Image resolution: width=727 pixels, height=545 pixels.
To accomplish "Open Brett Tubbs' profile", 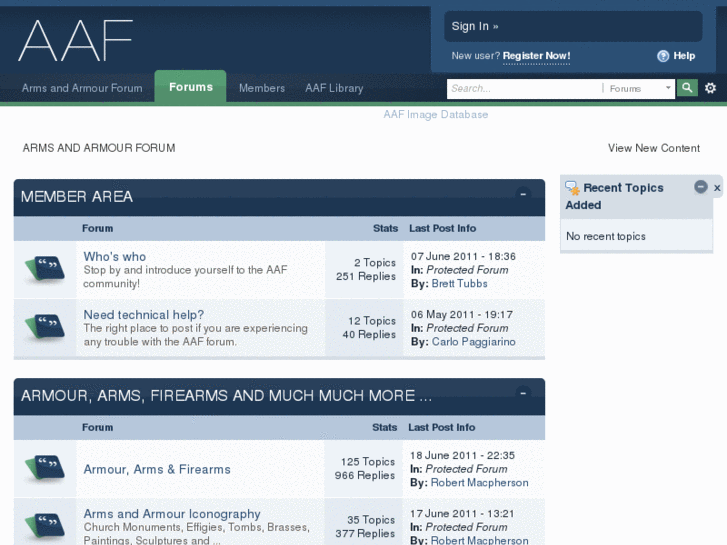I will pos(459,283).
